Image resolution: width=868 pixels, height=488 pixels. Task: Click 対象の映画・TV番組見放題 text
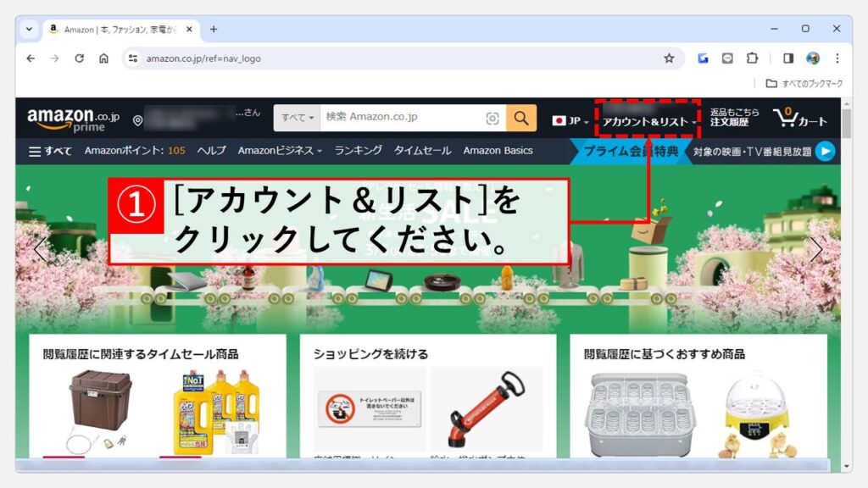point(752,152)
